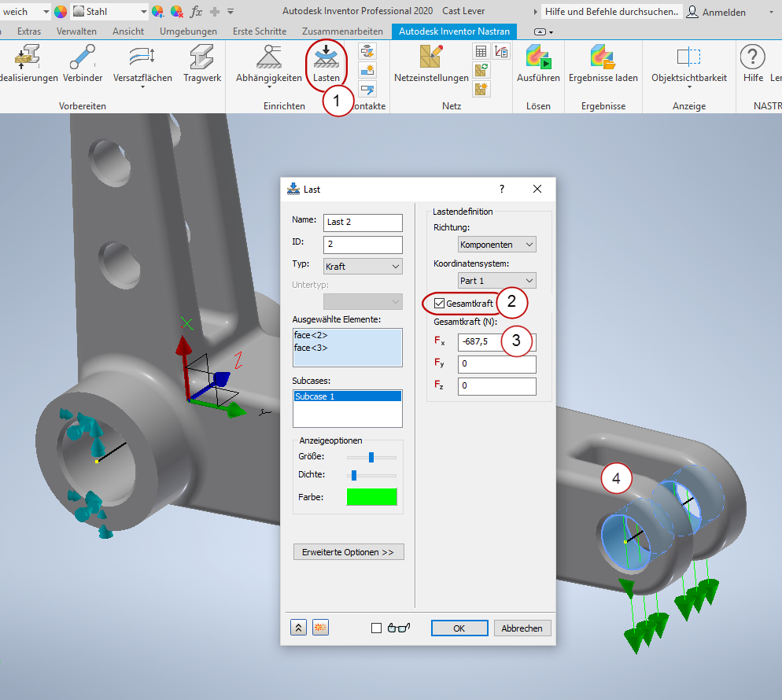Click the Anmelden sign-in user icon
Viewport: 782px width, 700px height.
click(692, 12)
